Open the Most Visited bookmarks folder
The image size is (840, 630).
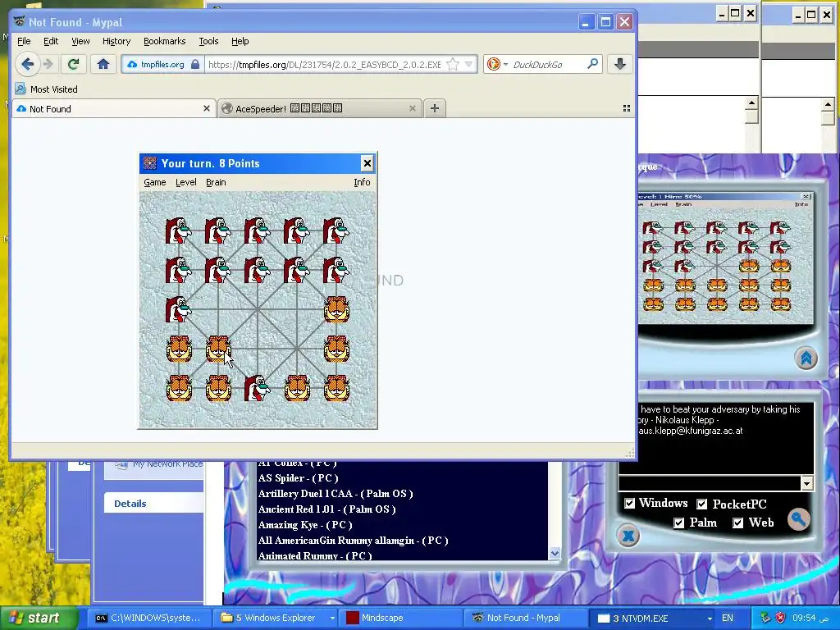pyautogui.click(x=47, y=89)
